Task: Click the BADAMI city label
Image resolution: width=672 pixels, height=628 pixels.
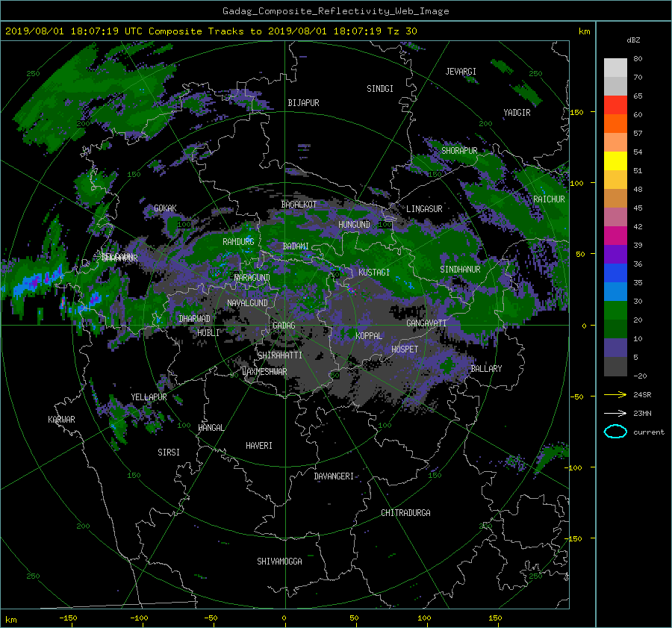Action: click(296, 246)
